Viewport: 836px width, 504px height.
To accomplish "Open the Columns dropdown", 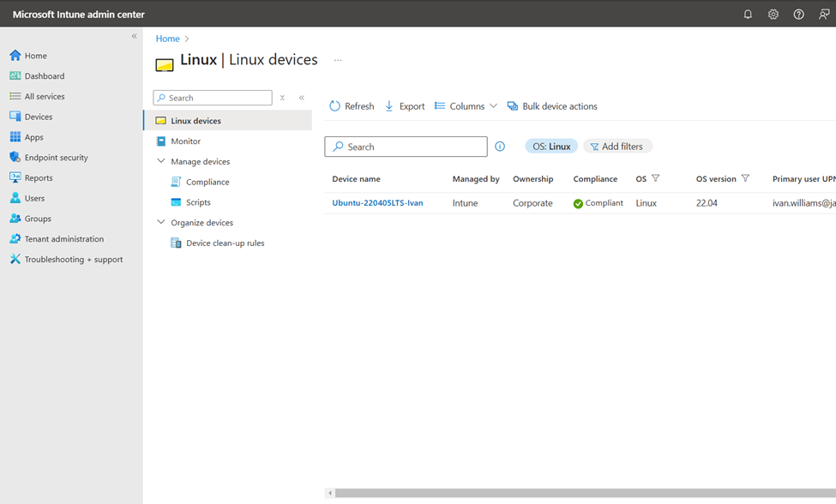I will (x=466, y=106).
